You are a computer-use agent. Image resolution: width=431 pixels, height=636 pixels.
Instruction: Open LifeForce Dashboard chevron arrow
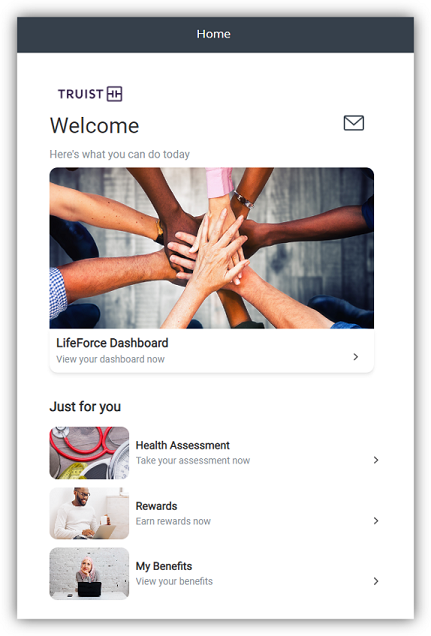tap(356, 357)
